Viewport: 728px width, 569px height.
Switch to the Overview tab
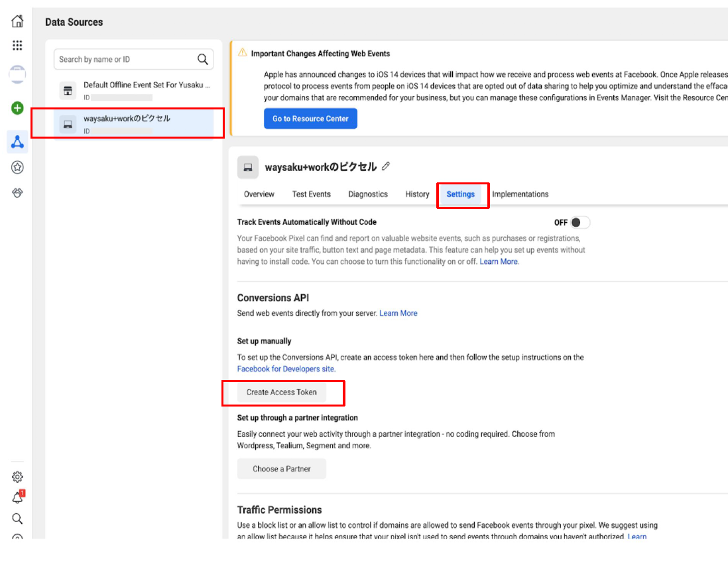click(259, 194)
